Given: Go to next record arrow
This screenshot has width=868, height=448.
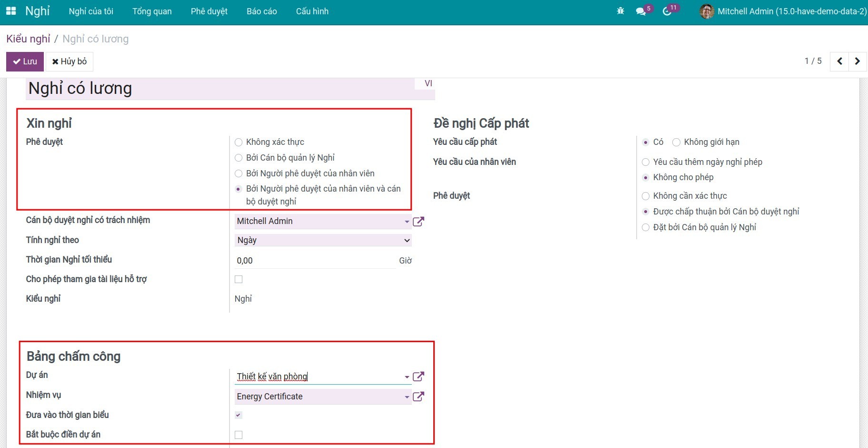Looking at the screenshot, I should click(x=857, y=61).
